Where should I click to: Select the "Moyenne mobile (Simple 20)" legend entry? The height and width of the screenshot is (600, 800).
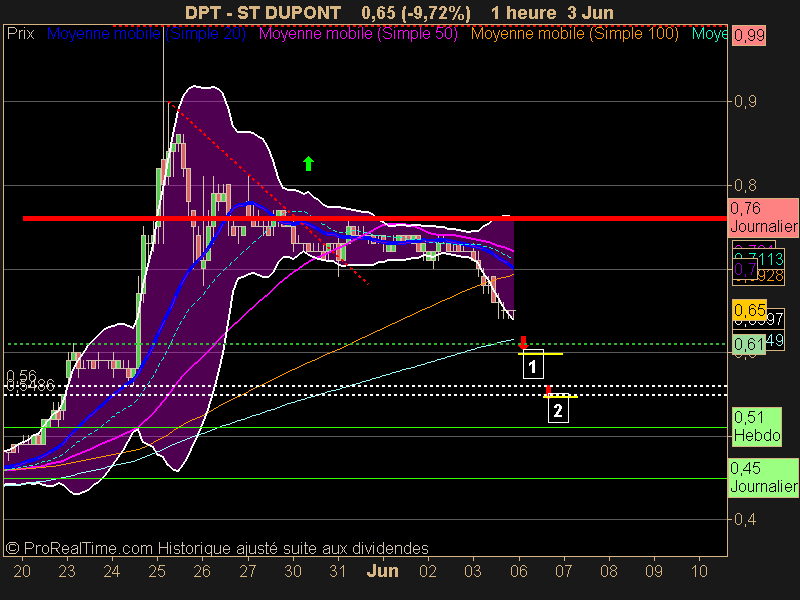(146, 34)
